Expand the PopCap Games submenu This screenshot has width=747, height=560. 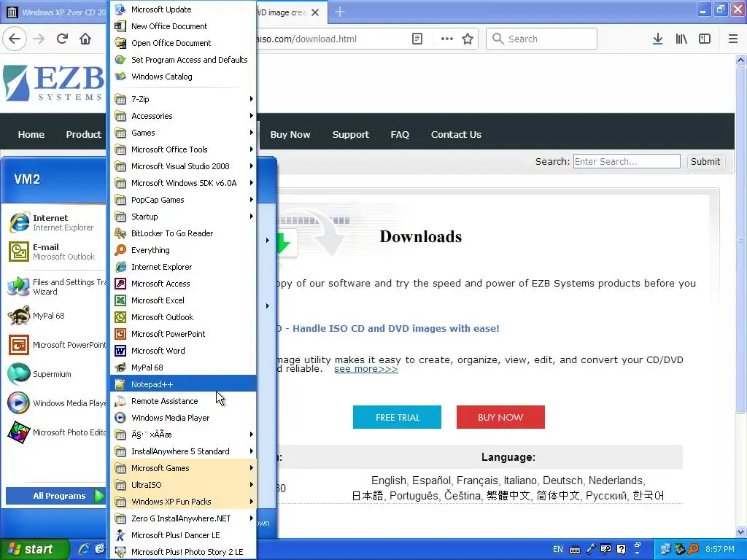(x=183, y=200)
